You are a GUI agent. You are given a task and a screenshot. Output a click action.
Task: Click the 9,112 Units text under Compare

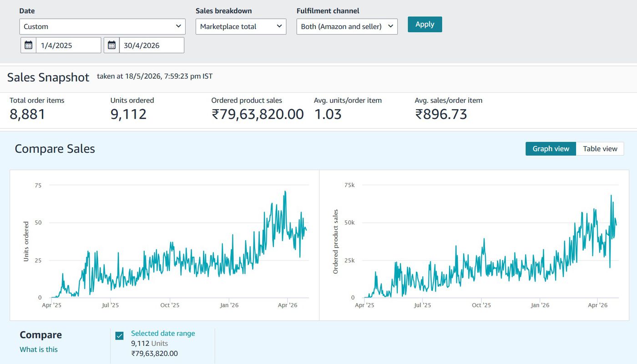click(150, 344)
